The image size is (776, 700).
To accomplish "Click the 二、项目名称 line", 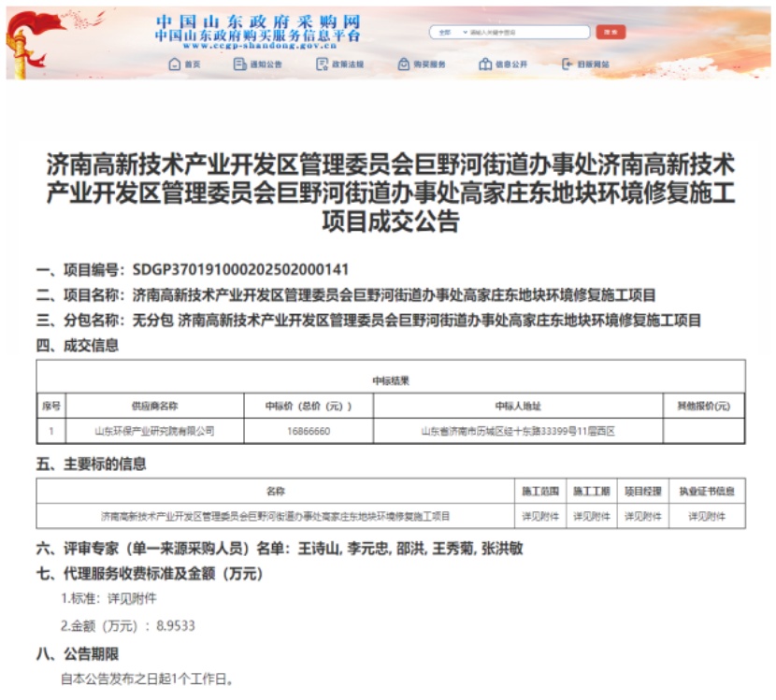I will (x=346, y=295).
